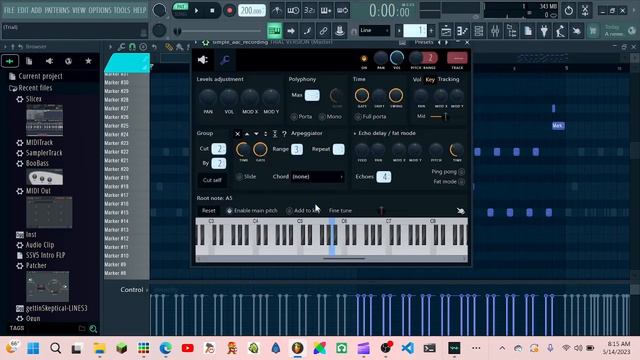640x360 pixels.
Task: Click the stop button
Action: pos(212,11)
